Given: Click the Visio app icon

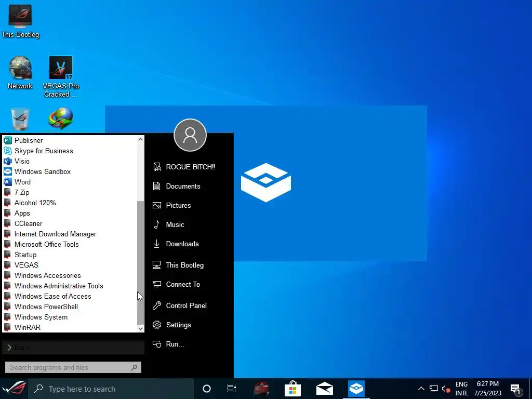Looking at the screenshot, I should point(7,161).
